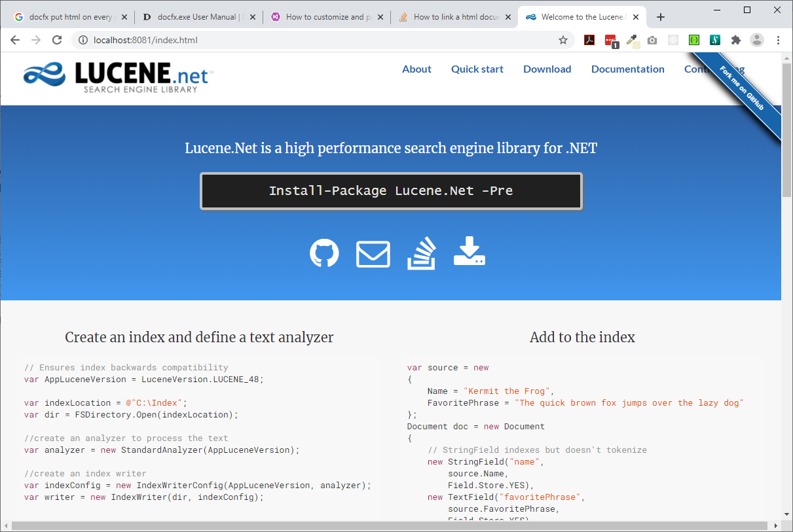Viewport: 793px width, 532px height.
Task: Click the LuceneVersion.LUCENE_48 code line
Action: coord(144,380)
